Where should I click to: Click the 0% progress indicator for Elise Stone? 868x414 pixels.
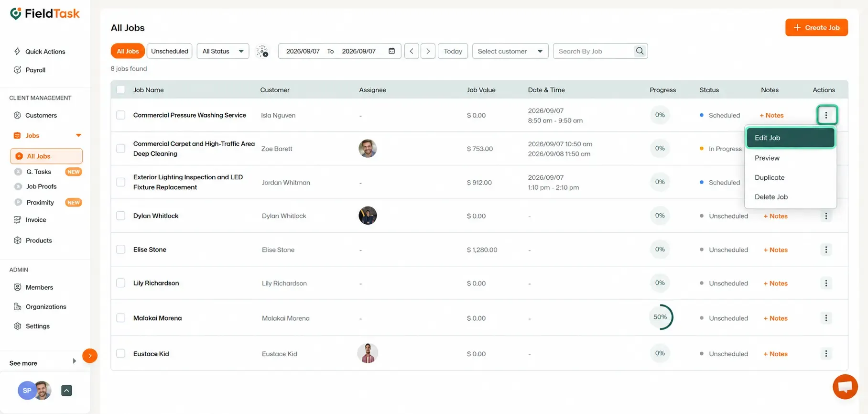[x=660, y=250]
